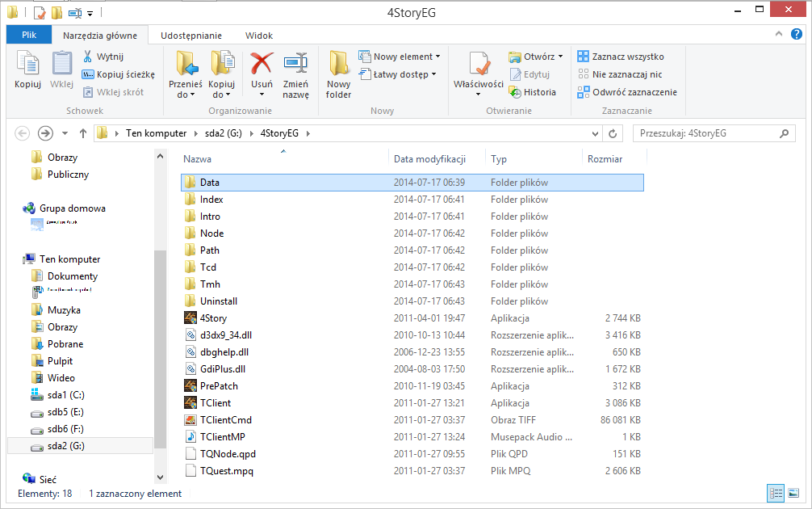Click the sidebar scroll-up arrow
812x509 pixels.
pyautogui.click(x=160, y=156)
